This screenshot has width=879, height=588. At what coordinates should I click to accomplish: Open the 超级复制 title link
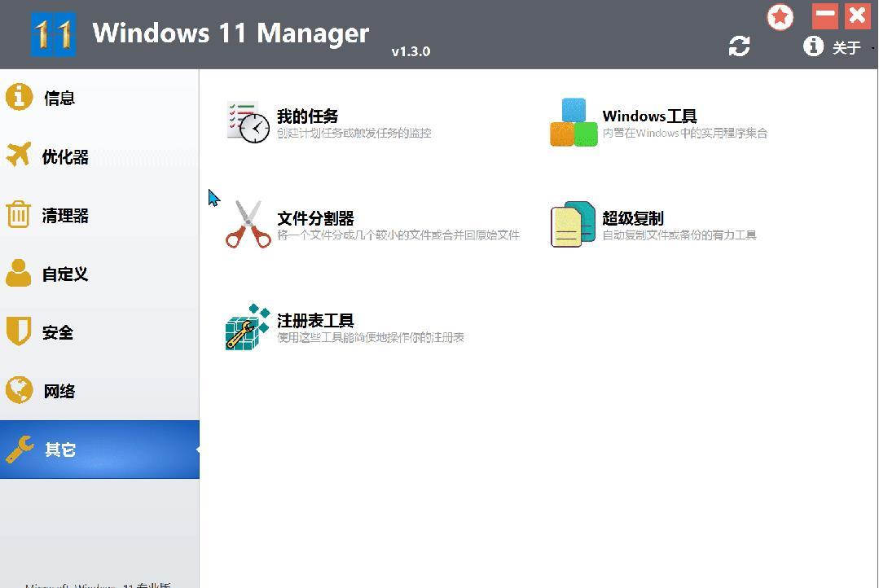(x=633, y=218)
